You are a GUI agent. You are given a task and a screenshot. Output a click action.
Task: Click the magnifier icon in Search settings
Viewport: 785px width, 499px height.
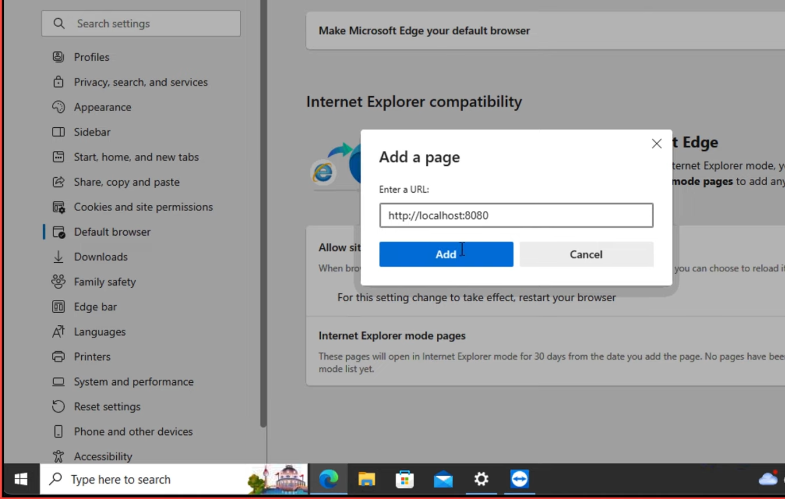pos(59,24)
